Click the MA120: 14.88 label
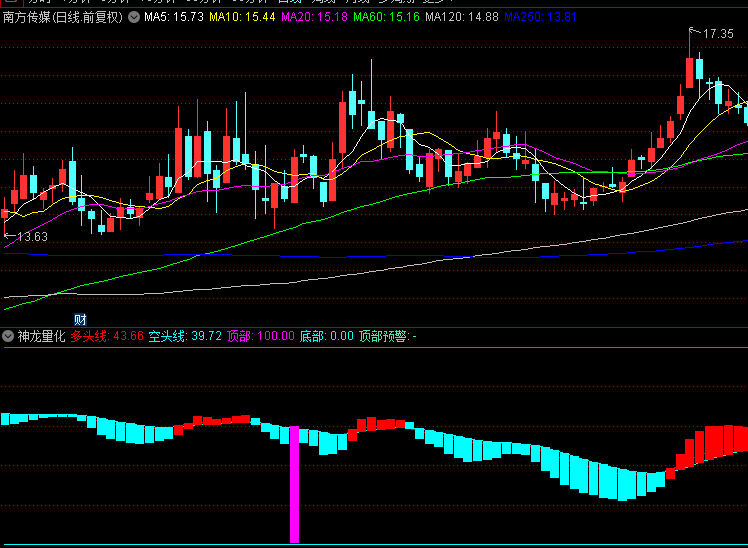748x548 pixels. pos(462,17)
